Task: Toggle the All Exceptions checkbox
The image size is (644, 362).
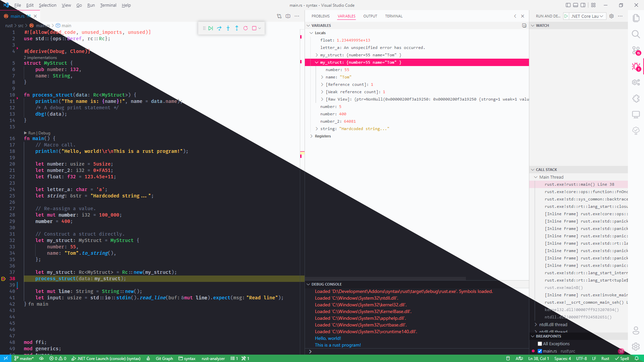Action: [x=540, y=344]
